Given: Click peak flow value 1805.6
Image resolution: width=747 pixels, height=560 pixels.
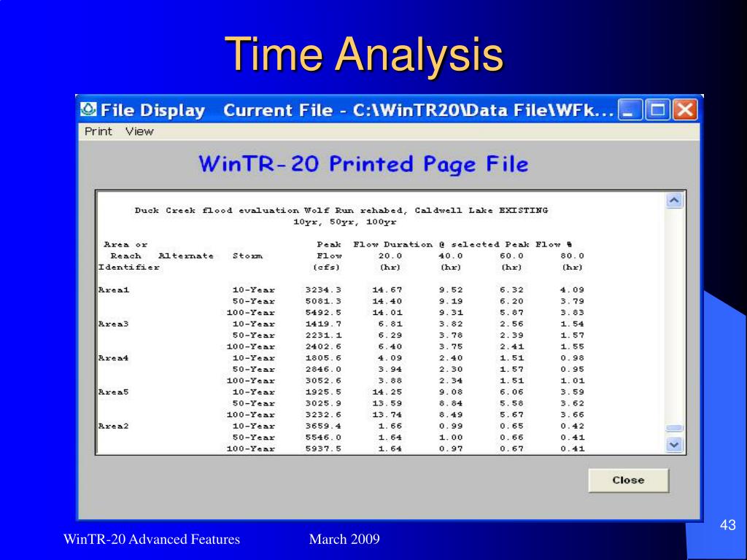Looking at the screenshot, I should tap(323, 358).
